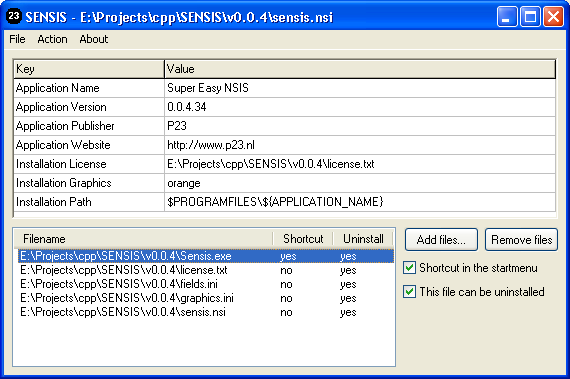Select the fields.ini file row
Image resolution: width=570 pixels, height=379 pixels.
pyautogui.click(x=206, y=284)
